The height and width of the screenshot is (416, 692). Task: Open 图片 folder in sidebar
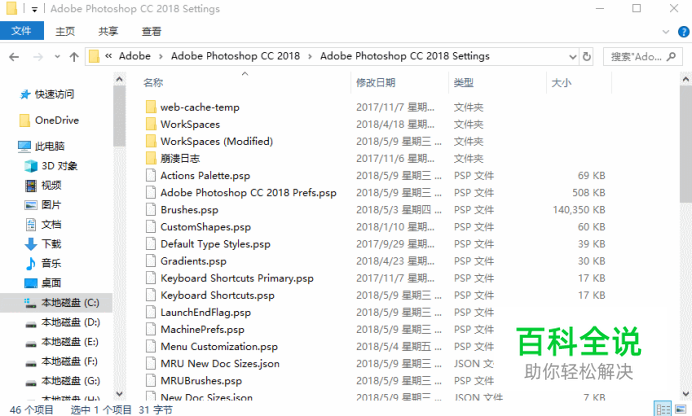pyautogui.click(x=51, y=205)
